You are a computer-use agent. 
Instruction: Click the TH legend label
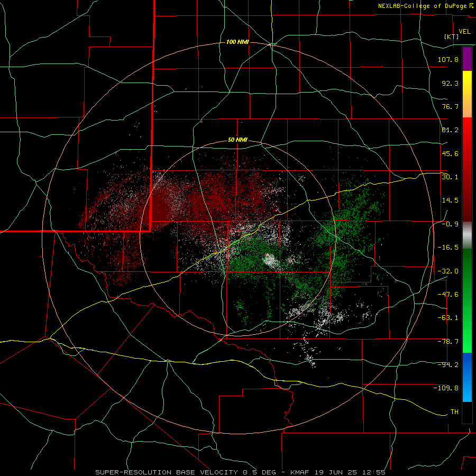coord(454,412)
